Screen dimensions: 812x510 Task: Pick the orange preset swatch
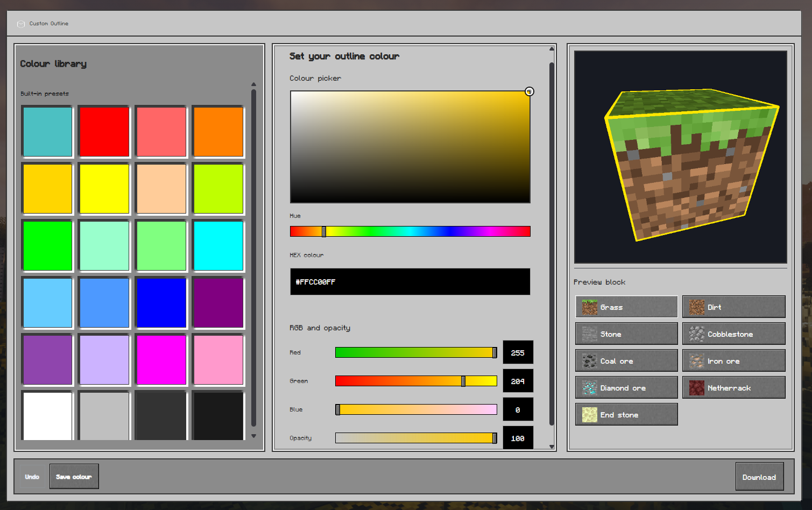pyautogui.click(x=218, y=131)
